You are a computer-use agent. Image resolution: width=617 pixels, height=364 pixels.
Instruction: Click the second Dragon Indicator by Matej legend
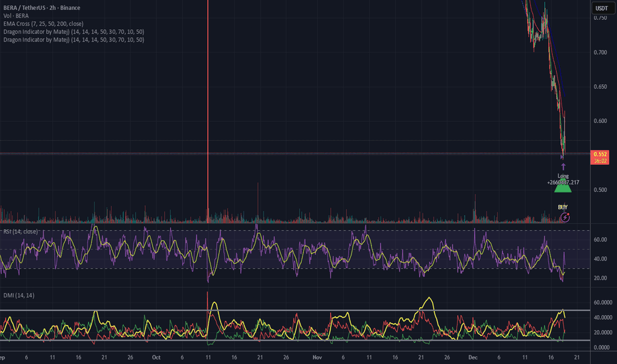(x=73, y=40)
